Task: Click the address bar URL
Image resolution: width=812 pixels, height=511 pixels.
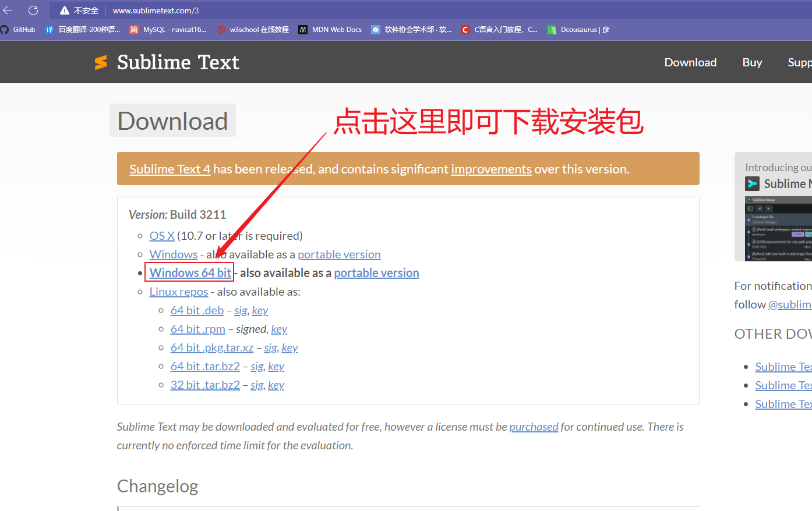Action: click(156, 10)
